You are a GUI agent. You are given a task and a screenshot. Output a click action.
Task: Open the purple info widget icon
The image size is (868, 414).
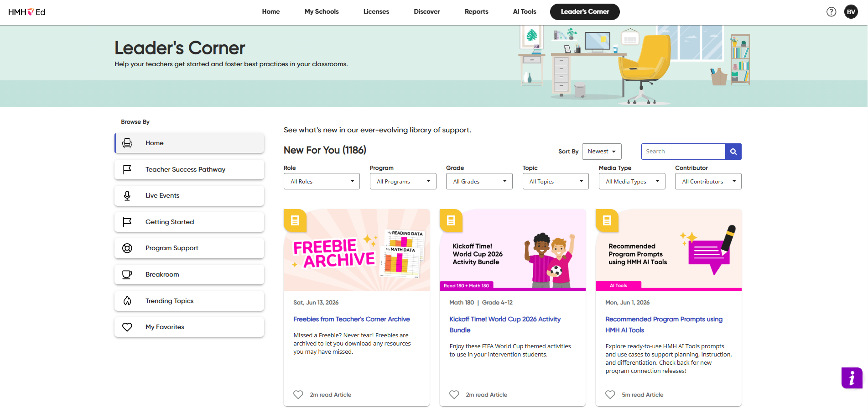click(852, 378)
